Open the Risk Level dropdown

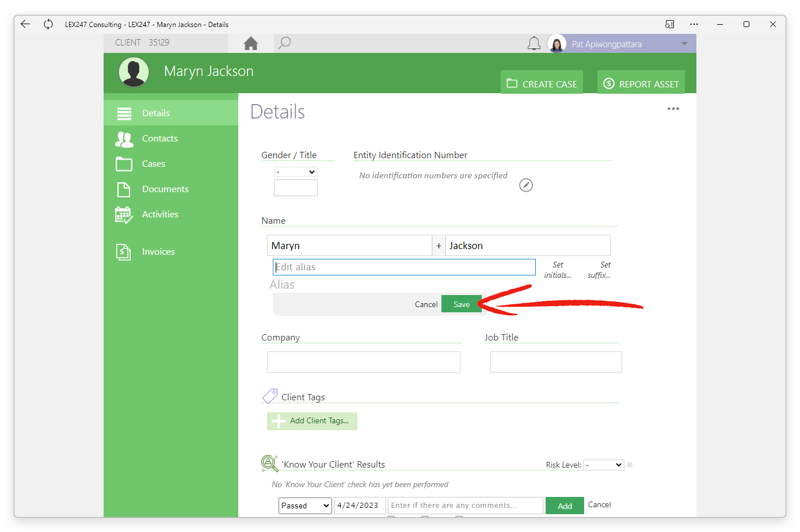click(604, 465)
